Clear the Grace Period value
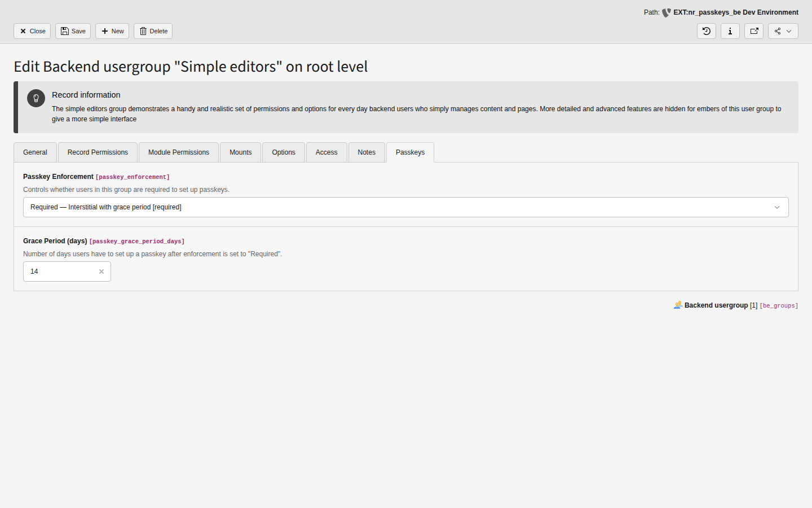 pos(101,271)
